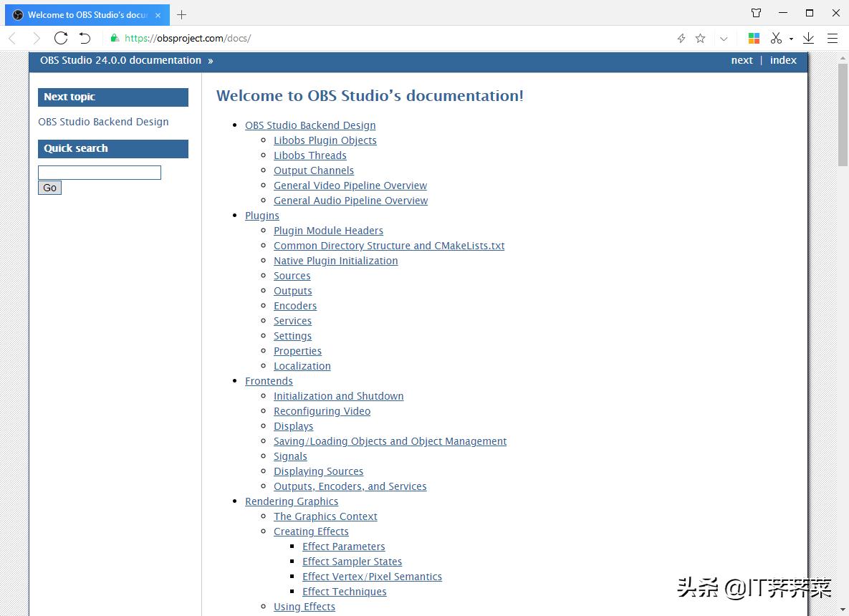Open the 'Properties' link
The height and width of the screenshot is (616, 849).
point(297,351)
